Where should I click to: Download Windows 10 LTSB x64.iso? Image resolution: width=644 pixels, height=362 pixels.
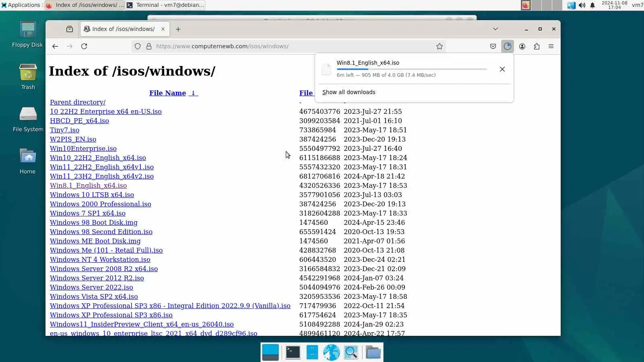(92, 195)
